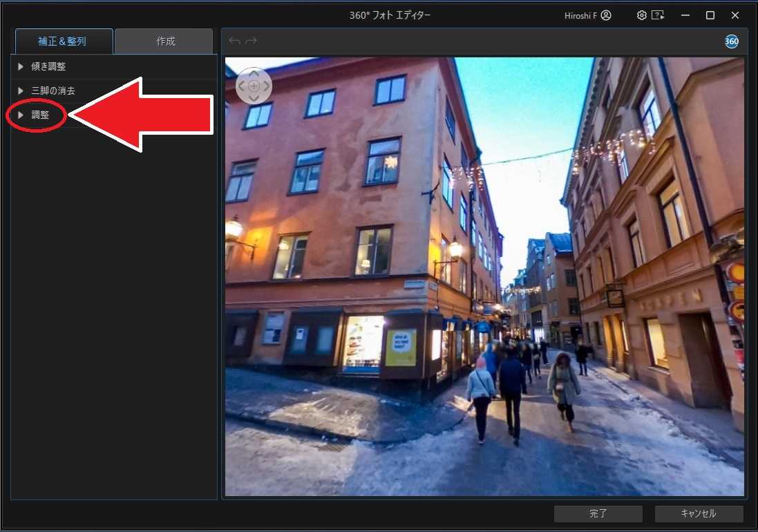Screen dimensions: 758x532
Task: Open the settings gear icon
Action: point(641,15)
